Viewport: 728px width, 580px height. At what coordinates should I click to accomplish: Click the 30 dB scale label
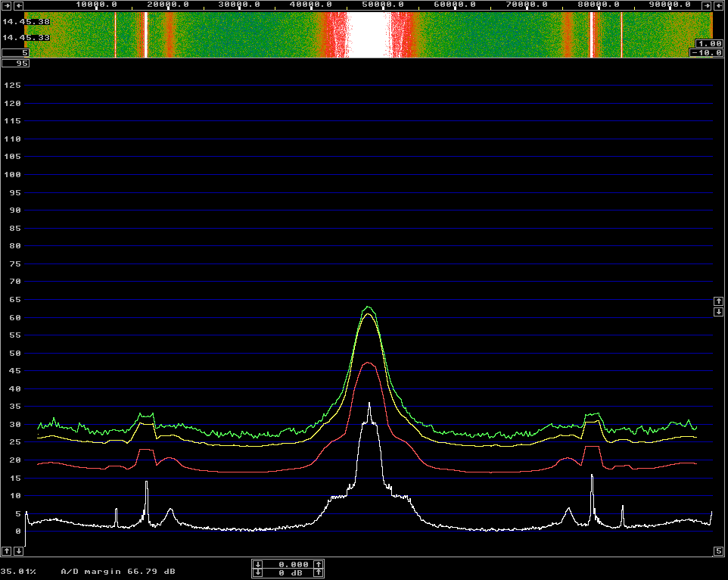(x=15, y=425)
